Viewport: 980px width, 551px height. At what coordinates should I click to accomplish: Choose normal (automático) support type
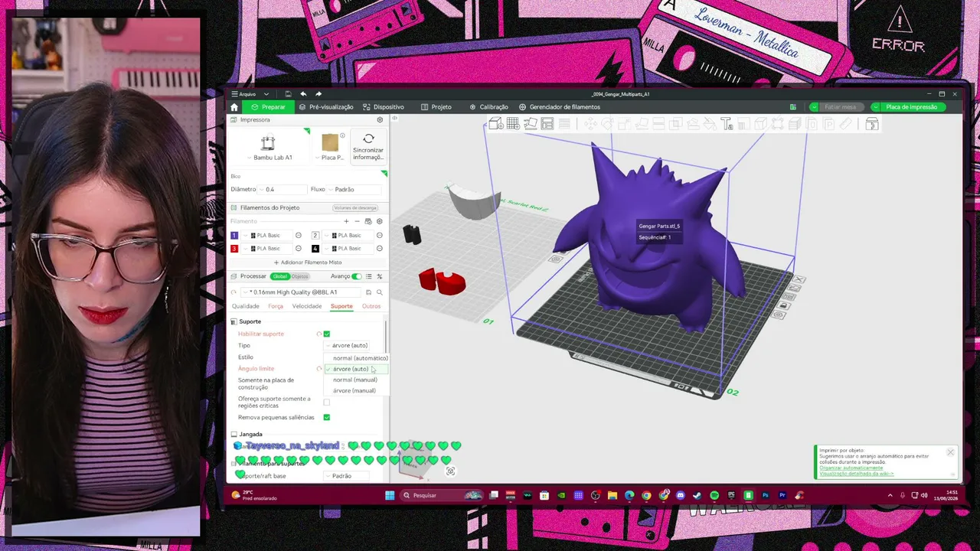point(357,358)
